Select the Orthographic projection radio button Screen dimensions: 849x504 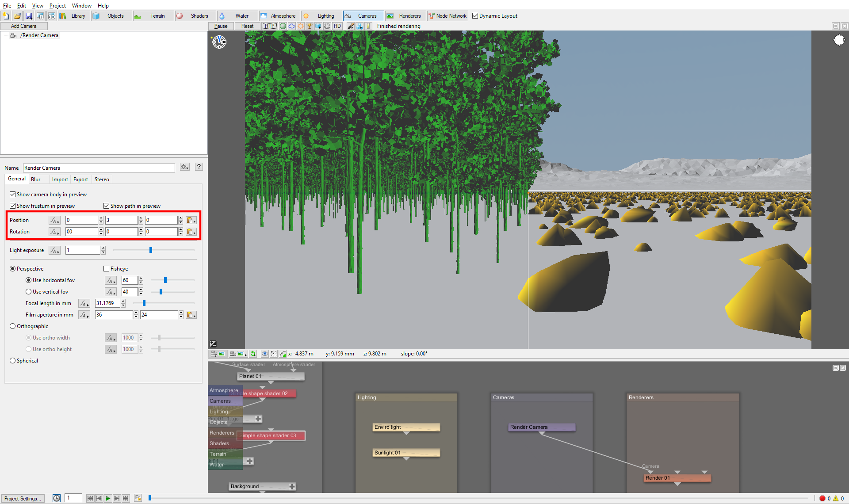[x=13, y=326]
